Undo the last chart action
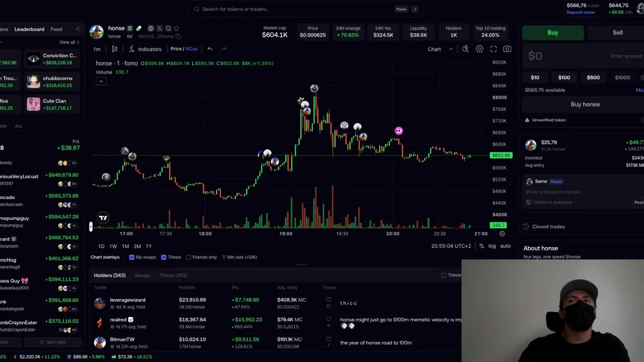 pyautogui.click(x=210, y=49)
